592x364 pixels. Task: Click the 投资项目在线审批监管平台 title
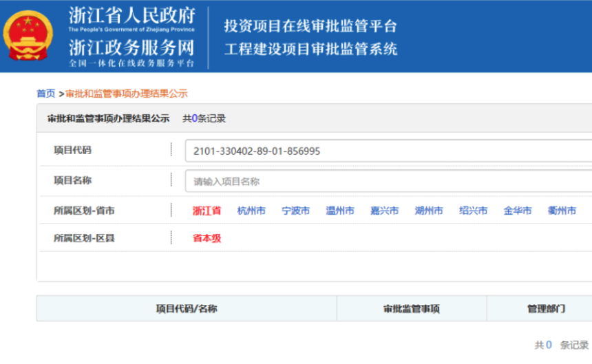click(310, 26)
